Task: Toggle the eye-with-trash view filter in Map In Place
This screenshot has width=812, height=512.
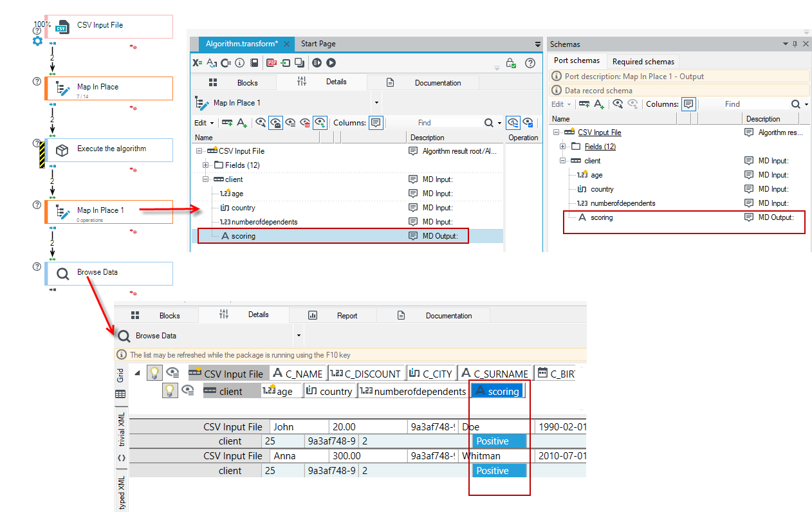Action: [306, 122]
